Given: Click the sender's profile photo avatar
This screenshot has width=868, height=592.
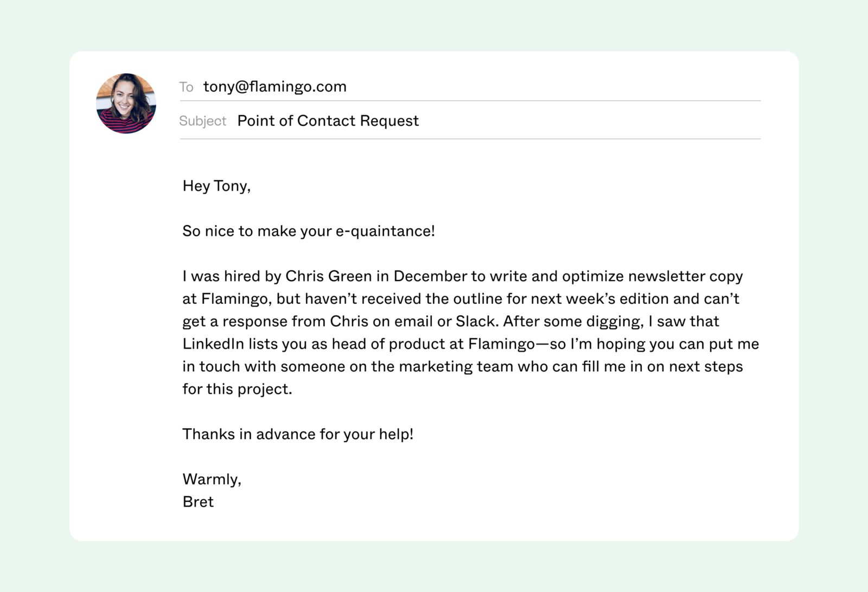Looking at the screenshot, I should [x=126, y=103].
